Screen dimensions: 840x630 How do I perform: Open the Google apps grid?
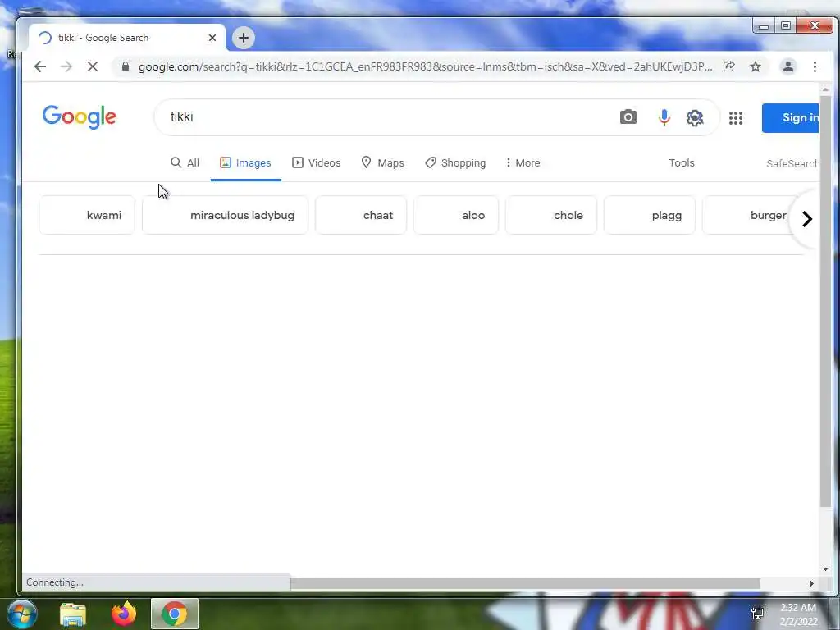[736, 118]
